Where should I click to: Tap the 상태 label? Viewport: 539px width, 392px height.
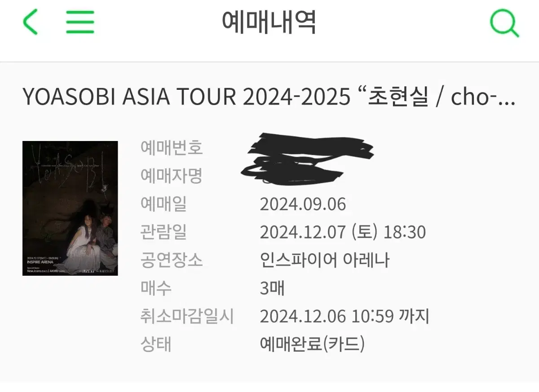click(x=156, y=344)
